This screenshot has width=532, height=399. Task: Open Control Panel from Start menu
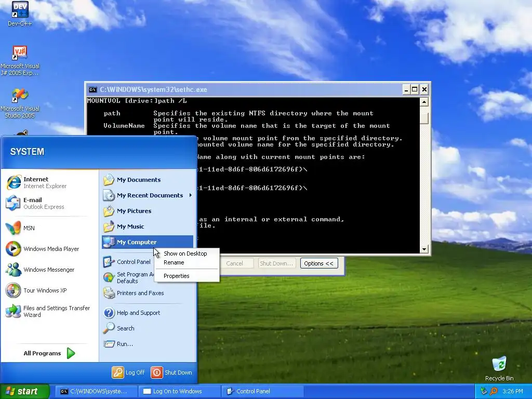[x=128, y=262]
